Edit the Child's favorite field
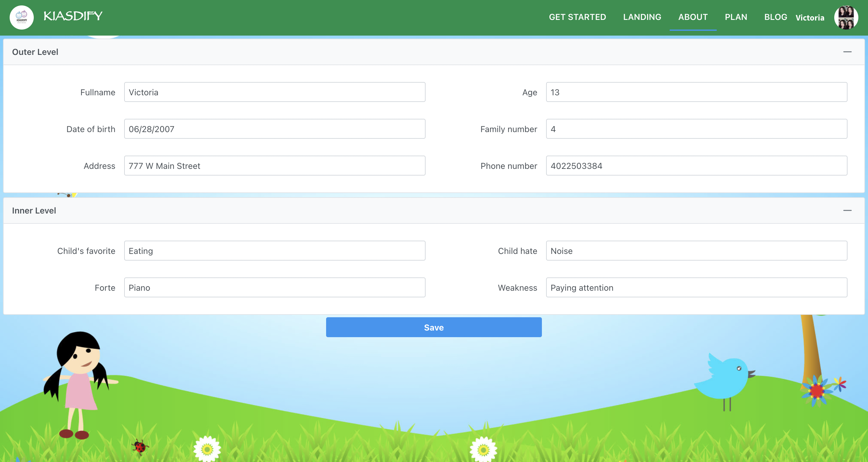Viewport: 868px width, 462px height. click(274, 251)
